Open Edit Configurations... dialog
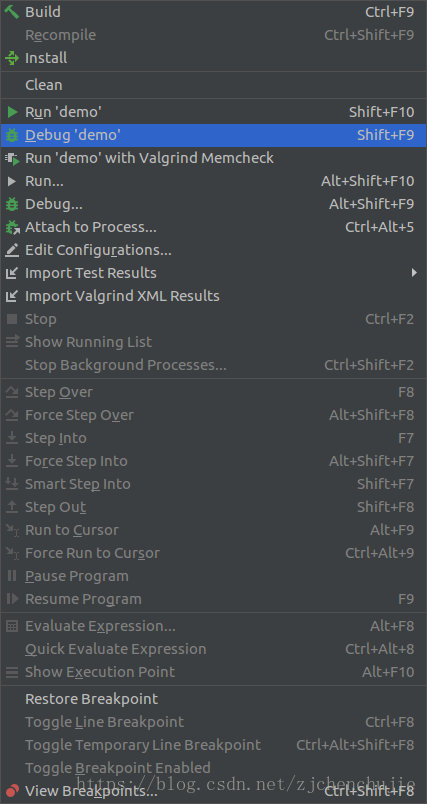 [x=213, y=250]
